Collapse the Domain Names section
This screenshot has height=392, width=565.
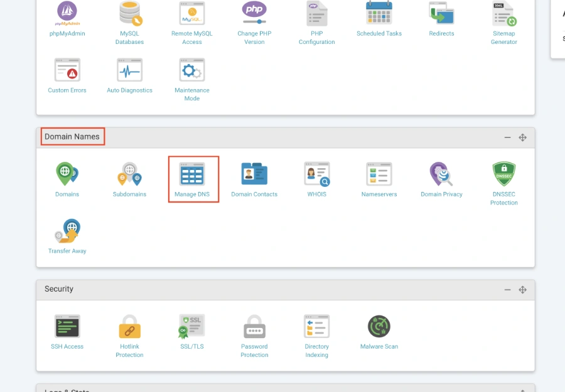click(507, 137)
